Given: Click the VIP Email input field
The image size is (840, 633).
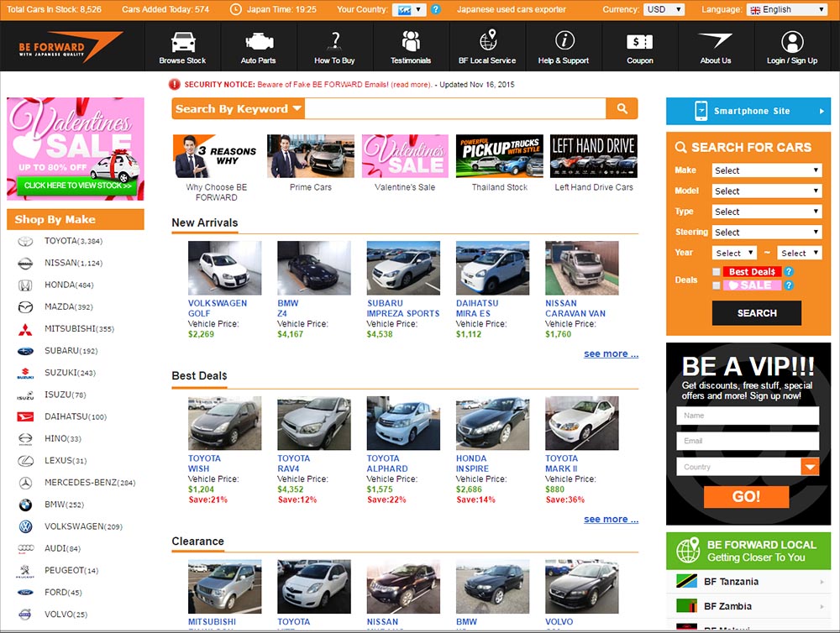Looking at the screenshot, I should 748,442.
